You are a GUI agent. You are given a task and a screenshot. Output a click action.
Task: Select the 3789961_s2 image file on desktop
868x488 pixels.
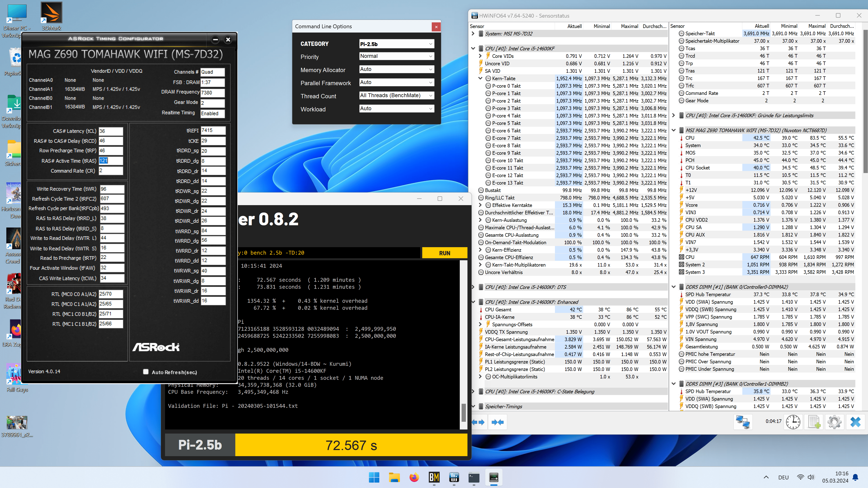tap(17, 426)
